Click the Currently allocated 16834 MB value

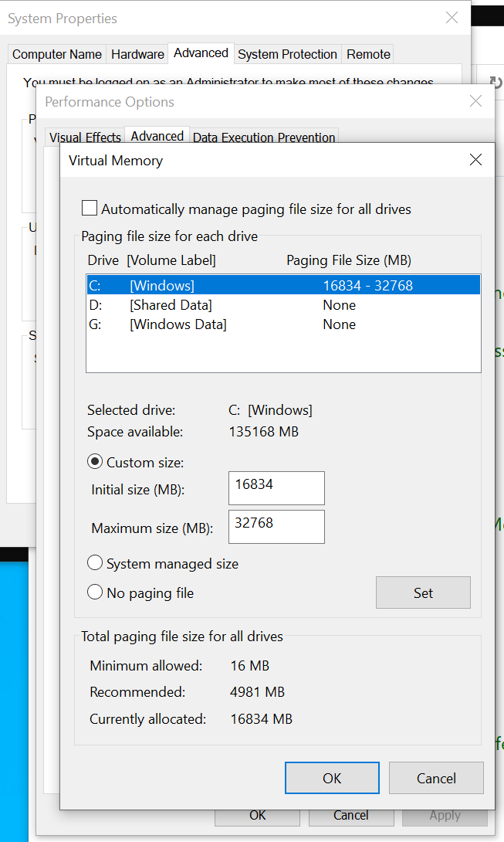pos(262,718)
